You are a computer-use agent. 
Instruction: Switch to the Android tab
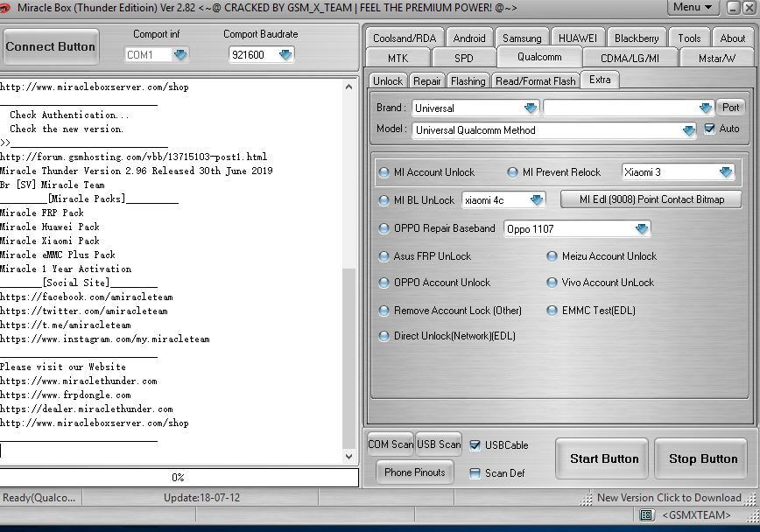(469, 38)
